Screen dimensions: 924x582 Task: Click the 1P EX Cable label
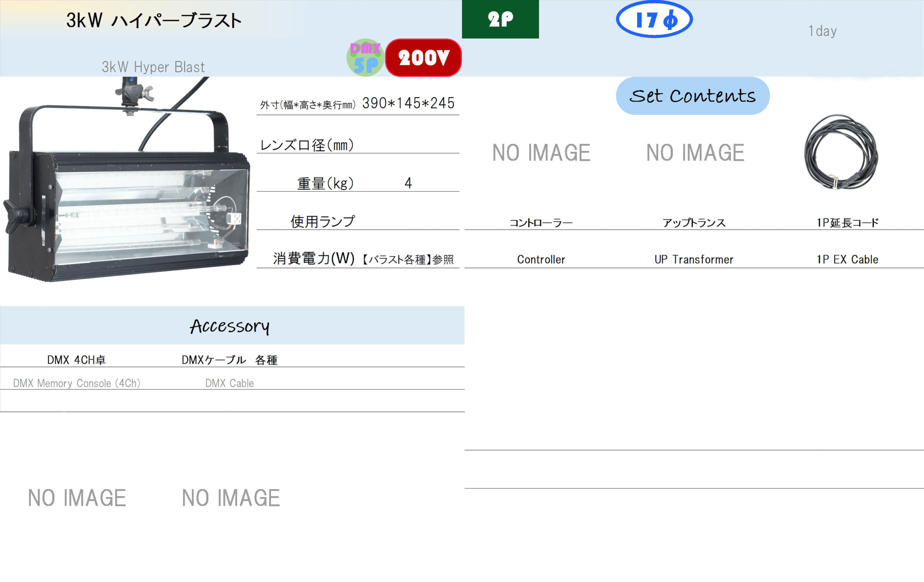pyautogui.click(x=847, y=259)
